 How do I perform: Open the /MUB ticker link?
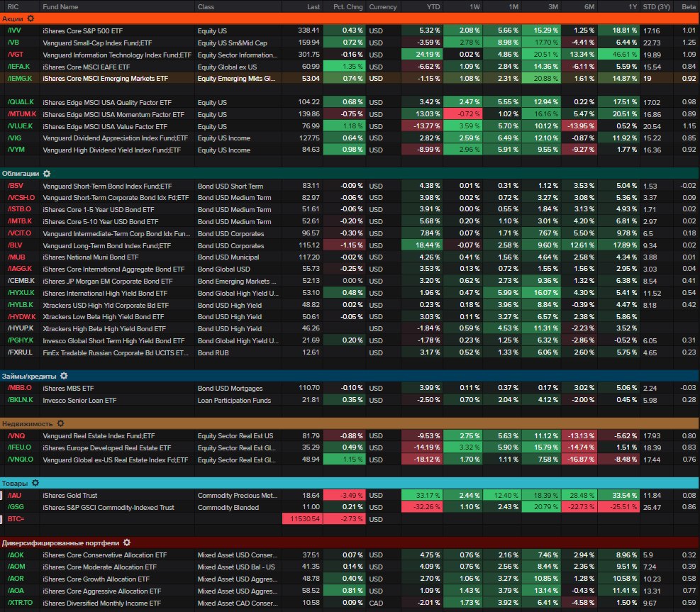point(16,257)
